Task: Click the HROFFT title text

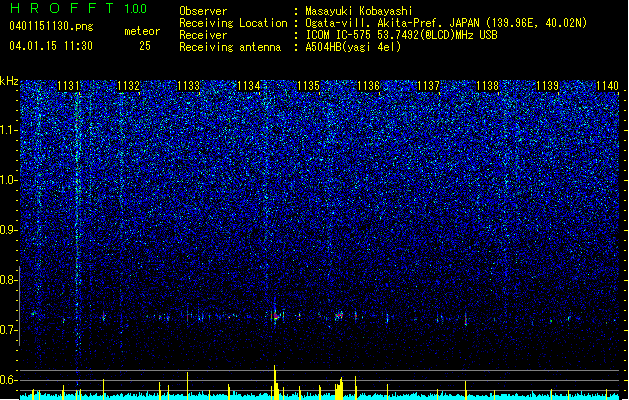Action: coord(62,8)
